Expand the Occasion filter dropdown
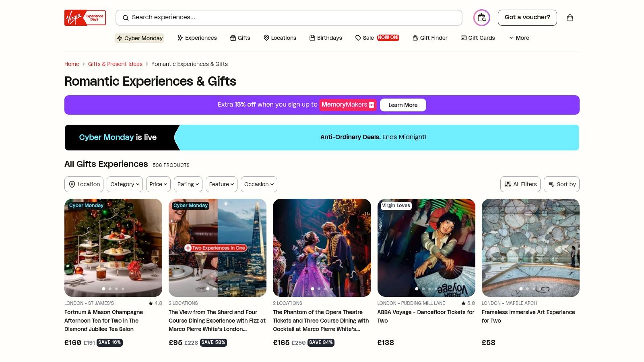This screenshot has width=644, height=362. 259,184
